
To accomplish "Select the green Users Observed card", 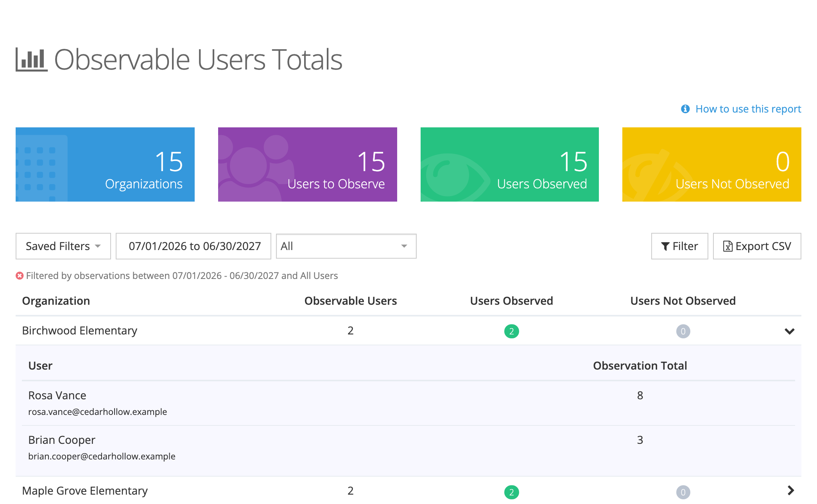I will point(510,164).
